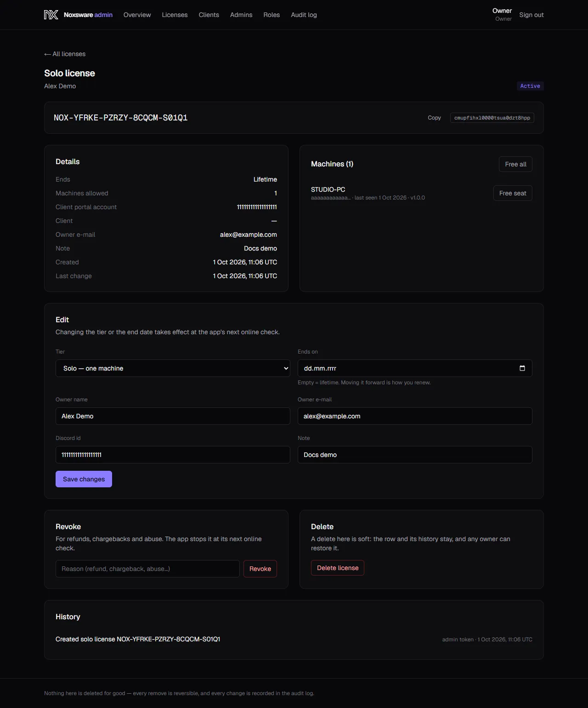Image resolution: width=588 pixels, height=708 pixels.
Task: Click the Noxsware NX logo icon
Action: tap(51, 15)
